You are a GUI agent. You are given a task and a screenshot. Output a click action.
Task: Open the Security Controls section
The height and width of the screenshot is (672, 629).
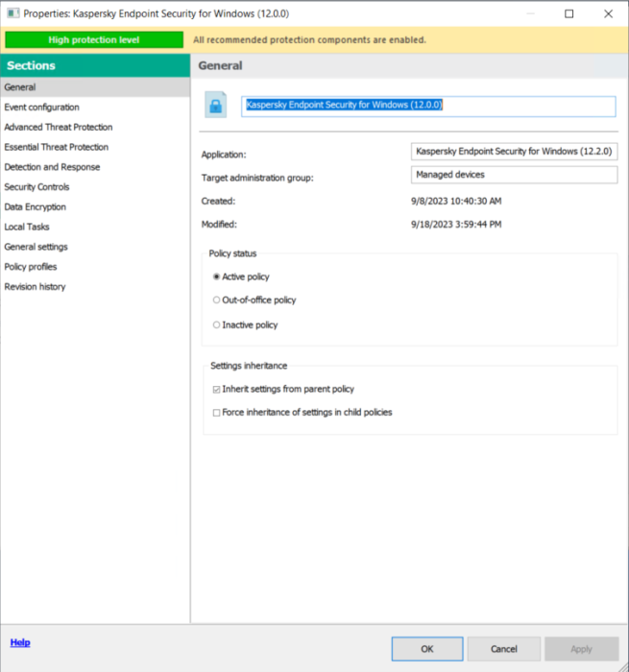(95, 187)
